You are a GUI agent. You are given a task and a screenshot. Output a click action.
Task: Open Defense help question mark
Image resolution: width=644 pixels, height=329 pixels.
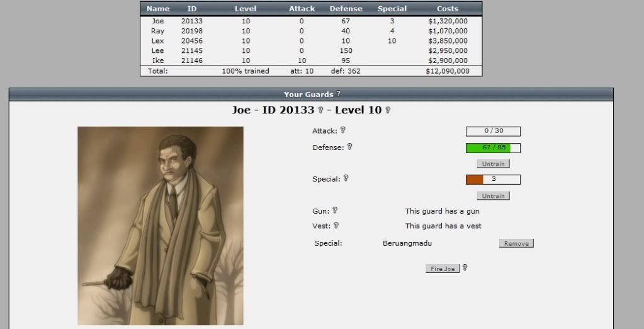349,146
